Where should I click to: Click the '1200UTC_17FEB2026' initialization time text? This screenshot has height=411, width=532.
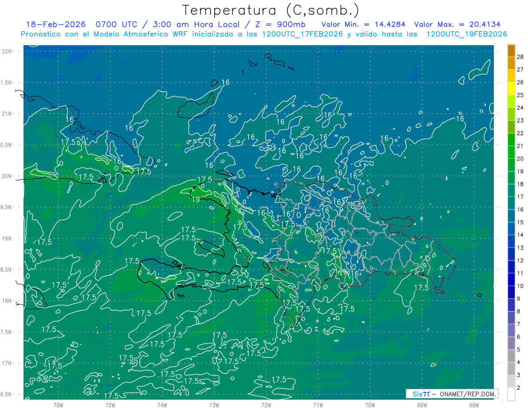[302, 34]
